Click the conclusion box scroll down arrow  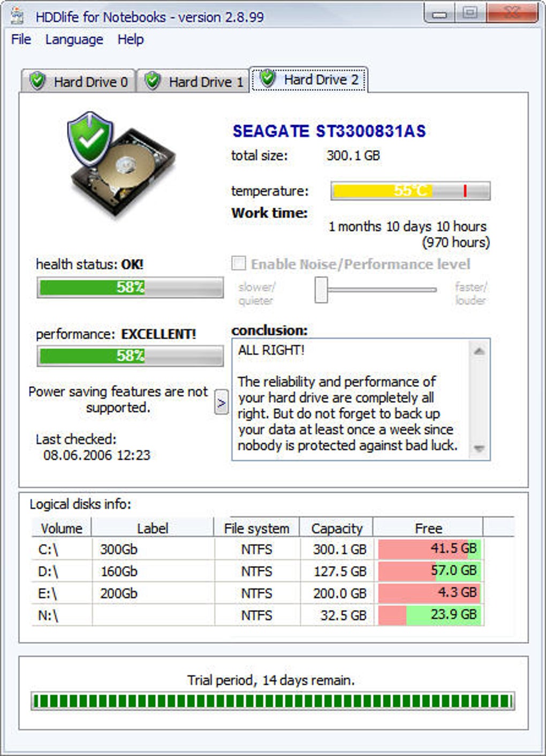point(479,448)
